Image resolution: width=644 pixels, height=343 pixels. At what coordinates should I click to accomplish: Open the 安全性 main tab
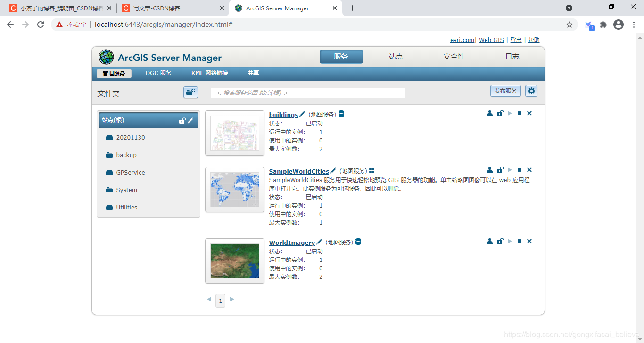click(x=454, y=57)
